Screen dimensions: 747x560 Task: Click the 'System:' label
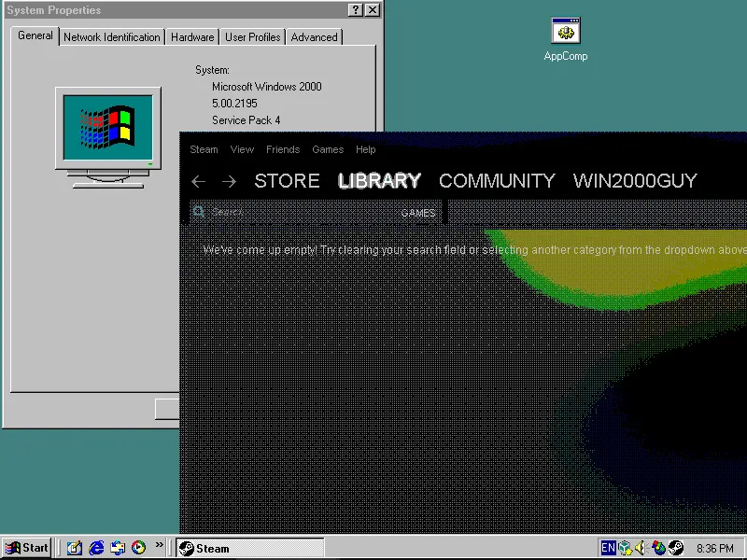tap(212, 70)
